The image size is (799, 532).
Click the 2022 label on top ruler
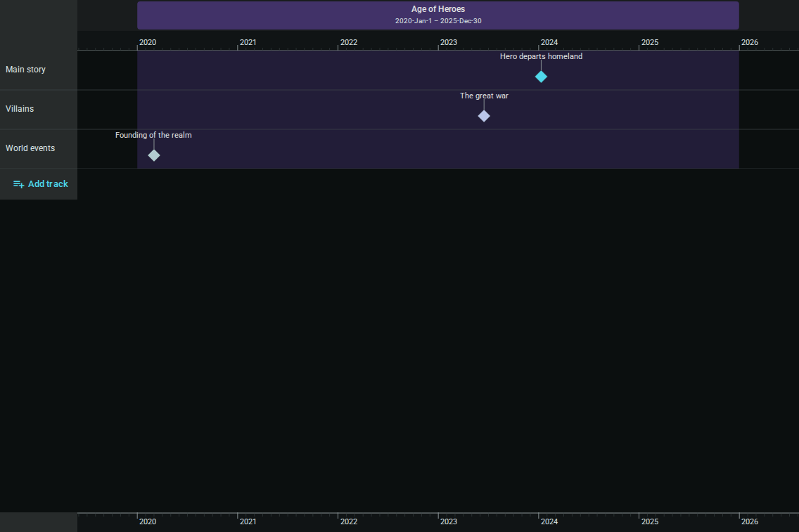tap(349, 42)
